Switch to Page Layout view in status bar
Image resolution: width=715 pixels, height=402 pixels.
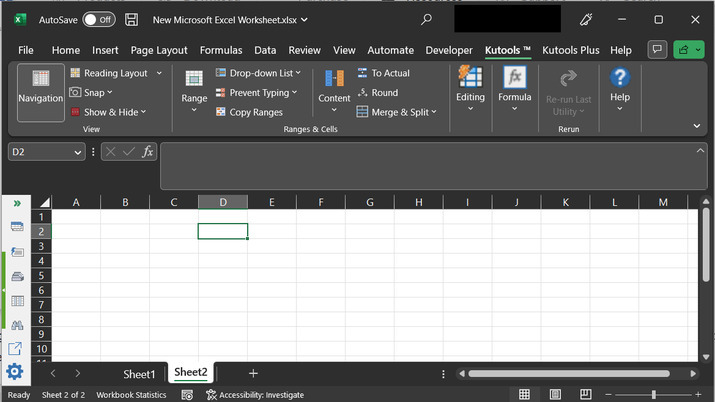tap(556, 395)
